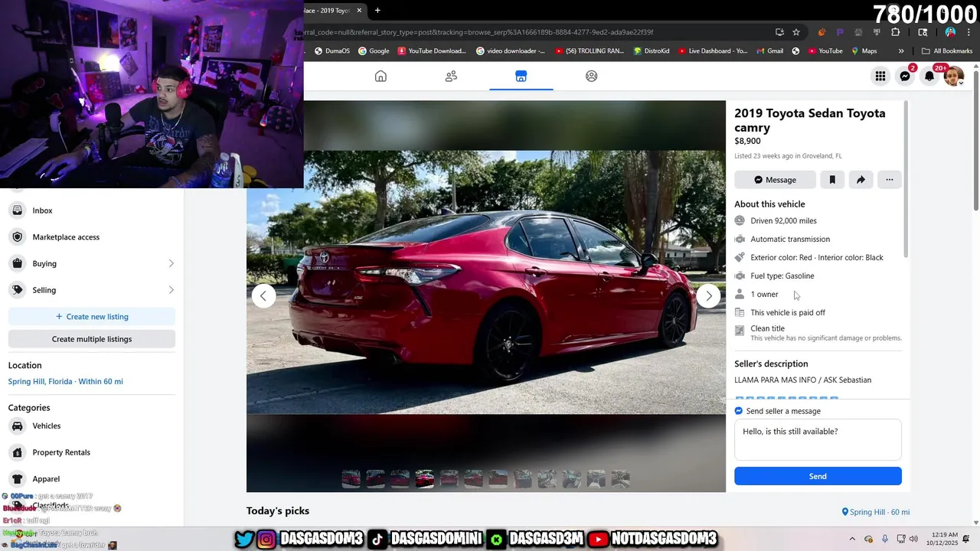
Task: Share the listing using arrow icon
Action: [x=861, y=180]
